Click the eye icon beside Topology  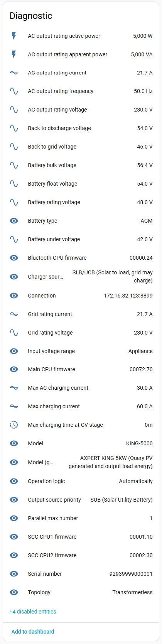(x=14, y=592)
